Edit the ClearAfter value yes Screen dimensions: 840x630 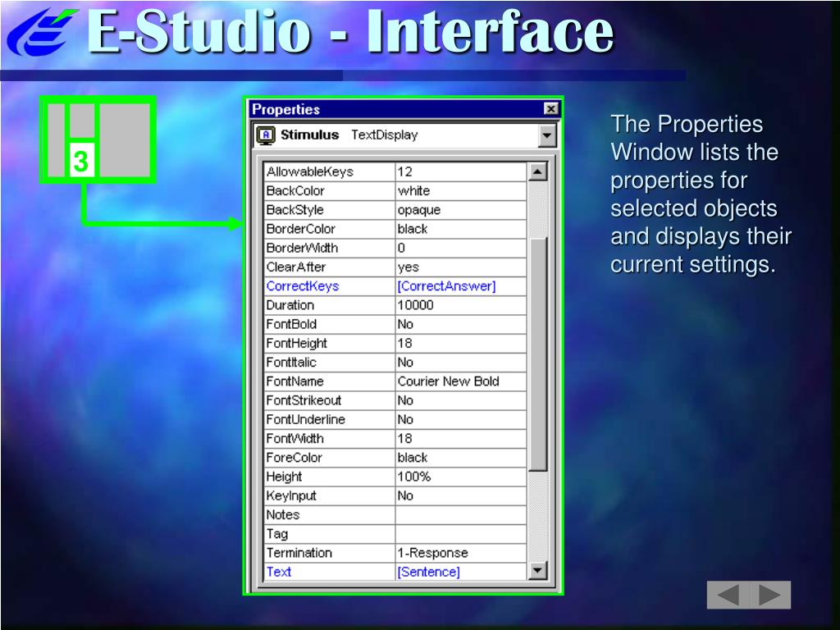coord(461,267)
